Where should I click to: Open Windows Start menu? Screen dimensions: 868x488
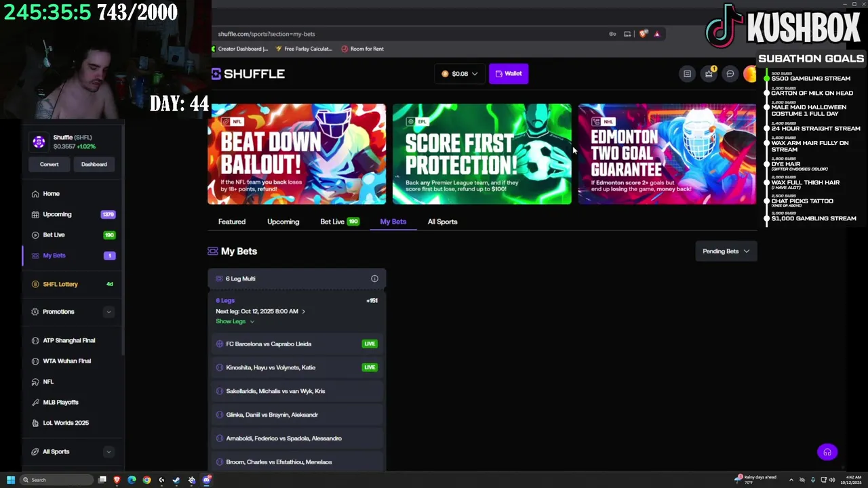(11, 480)
